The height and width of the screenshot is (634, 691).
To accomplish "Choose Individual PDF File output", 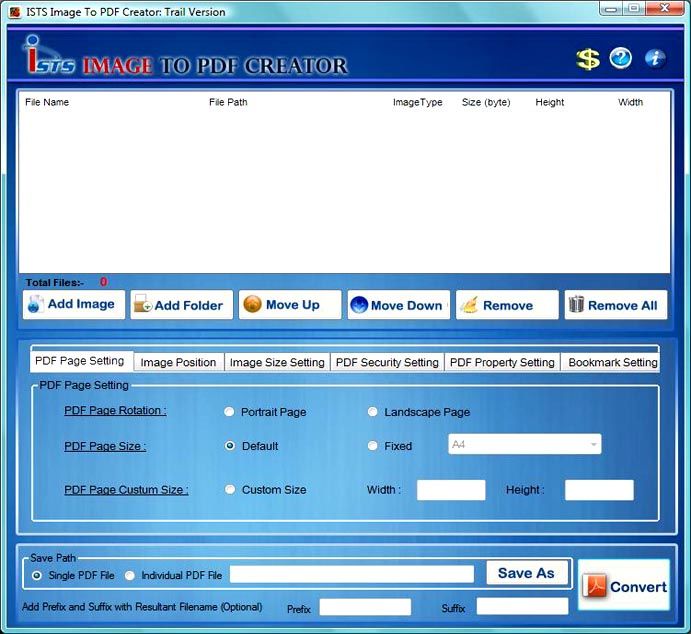I will (x=130, y=575).
